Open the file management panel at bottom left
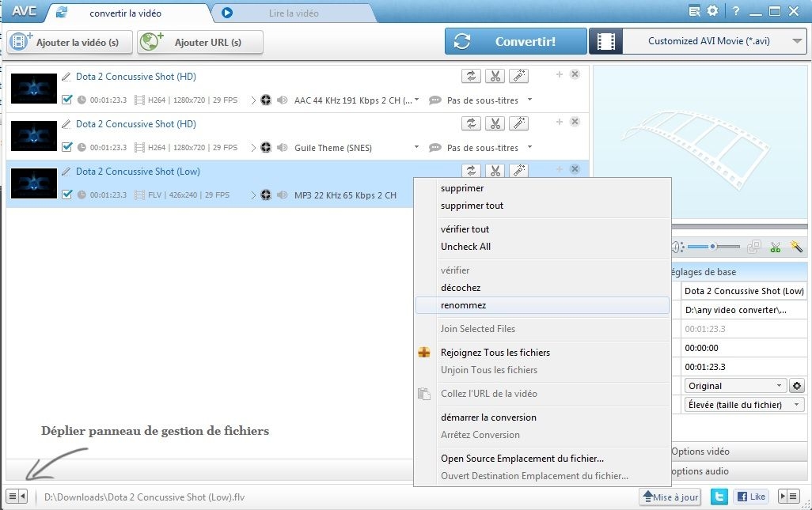This screenshot has width=812, height=510. tap(16, 496)
